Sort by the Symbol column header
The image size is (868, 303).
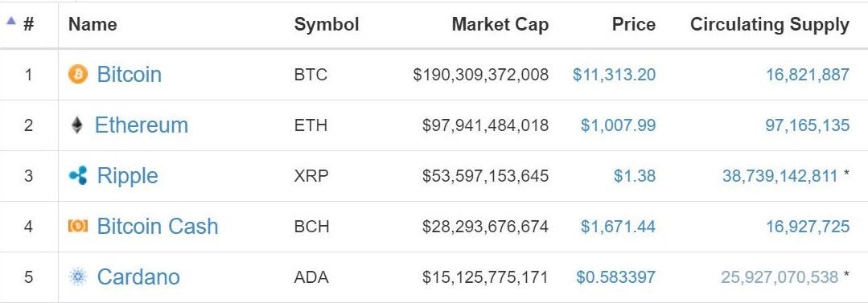[327, 24]
